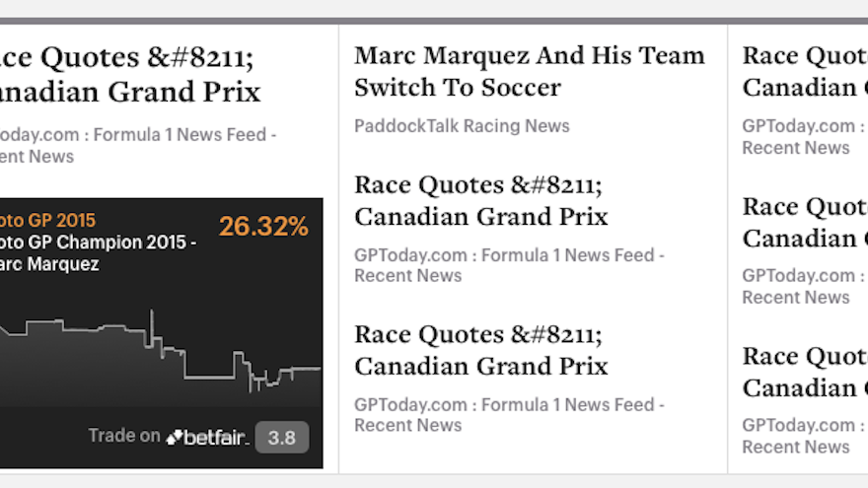This screenshot has width=868, height=488.
Task: Click the GPToday source under the middle column's last story
Action: (509, 415)
